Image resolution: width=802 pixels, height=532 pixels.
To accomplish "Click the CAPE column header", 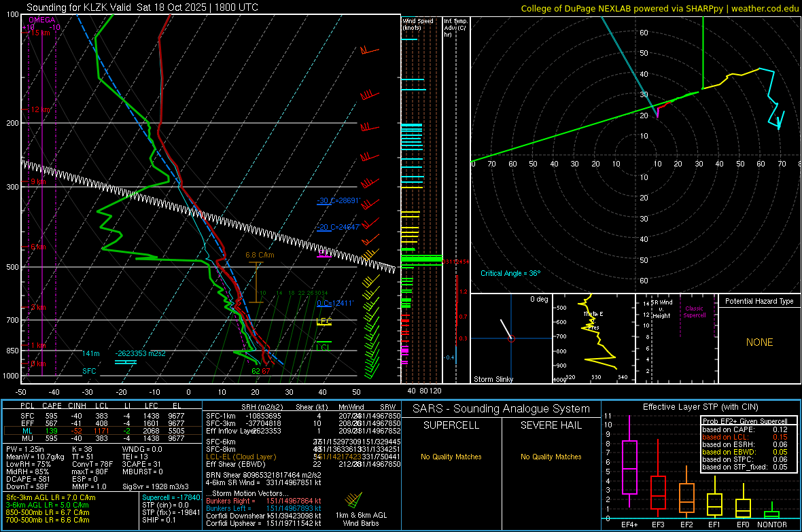I will [52, 406].
